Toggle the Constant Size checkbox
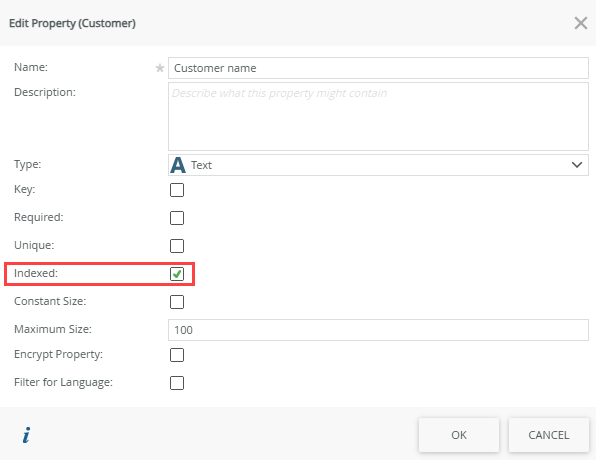The height and width of the screenshot is (460, 596). pos(177,302)
